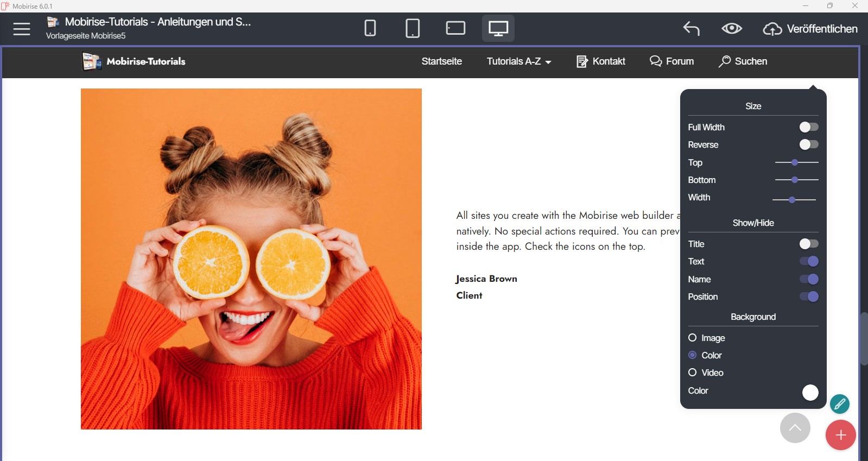Screen dimensions: 868x461
Task: Select the desktop view icon
Action: click(498, 28)
